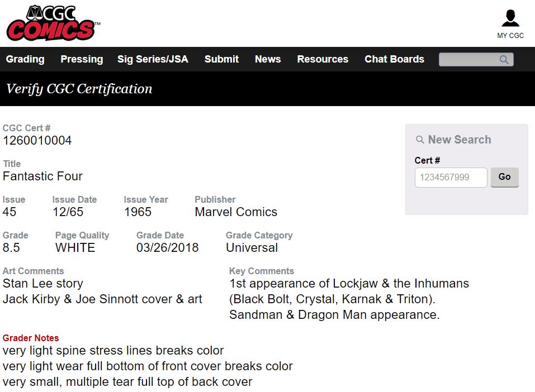Open the Pressing menu

click(x=82, y=59)
